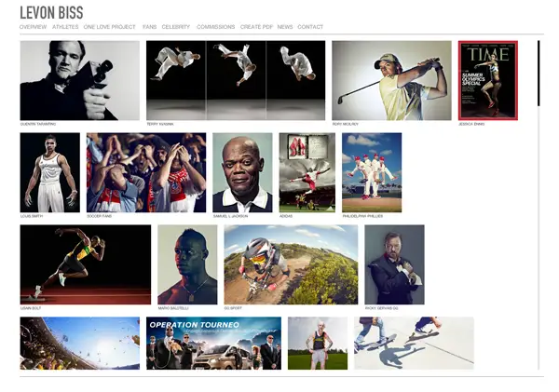The width and height of the screenshot is (559, 392).
Task: Click the vertical gallery scrollbar
Action: pos(539,74)
